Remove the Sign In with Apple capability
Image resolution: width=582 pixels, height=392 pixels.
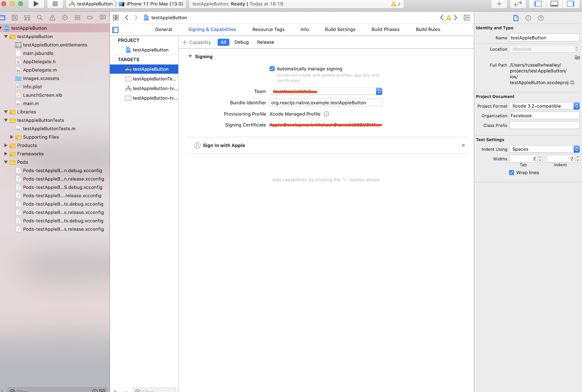(463, 145)
